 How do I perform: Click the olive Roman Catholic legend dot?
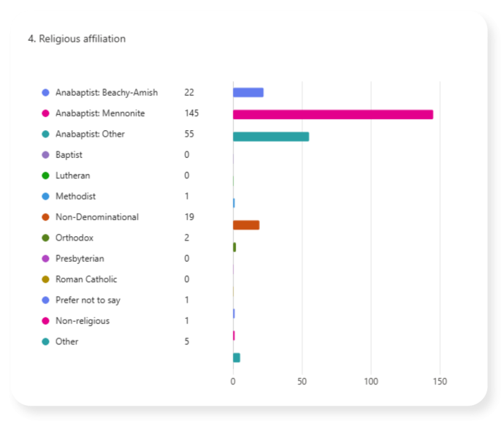tap(45, 279)
